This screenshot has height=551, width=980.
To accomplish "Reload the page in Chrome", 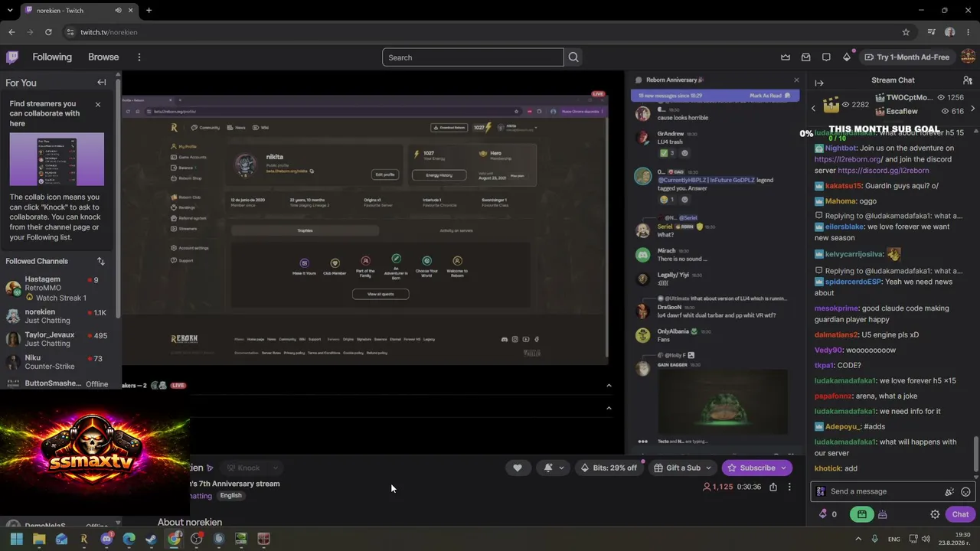I will [x=48, y=32].
